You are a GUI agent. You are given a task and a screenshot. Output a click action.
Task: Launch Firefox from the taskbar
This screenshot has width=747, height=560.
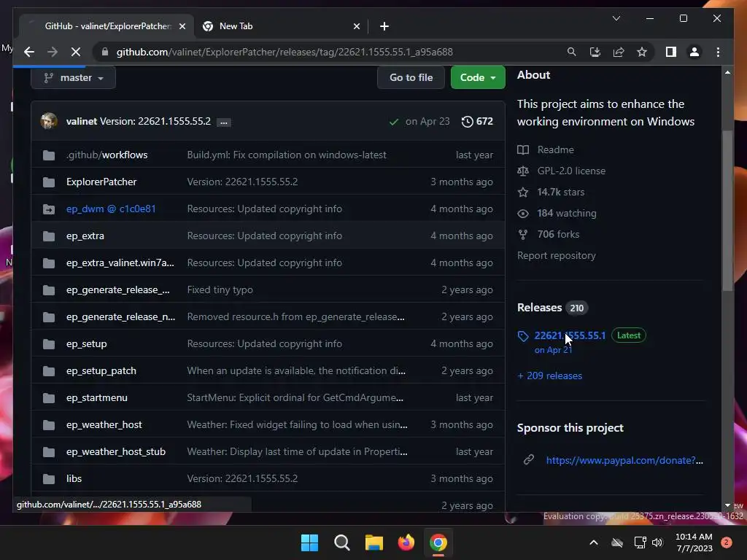coord(406,542)
